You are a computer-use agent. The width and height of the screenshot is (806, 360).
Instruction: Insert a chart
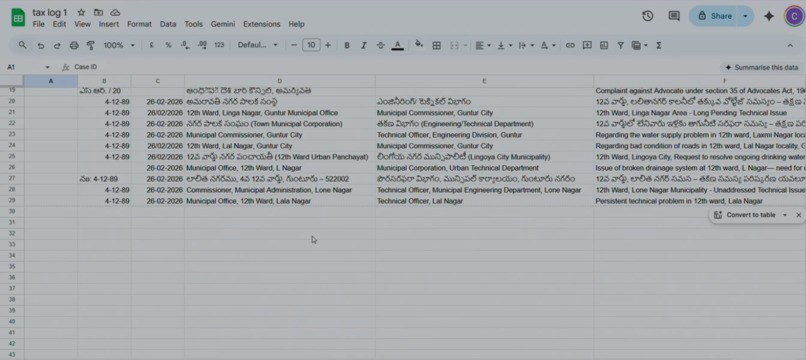[x=604, y=45]
